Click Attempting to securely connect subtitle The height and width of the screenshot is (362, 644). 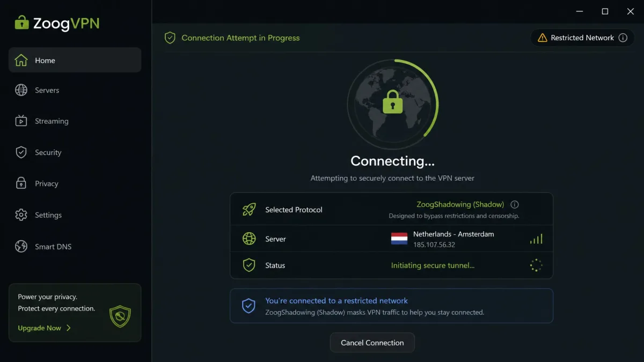[x=392, y=178]
